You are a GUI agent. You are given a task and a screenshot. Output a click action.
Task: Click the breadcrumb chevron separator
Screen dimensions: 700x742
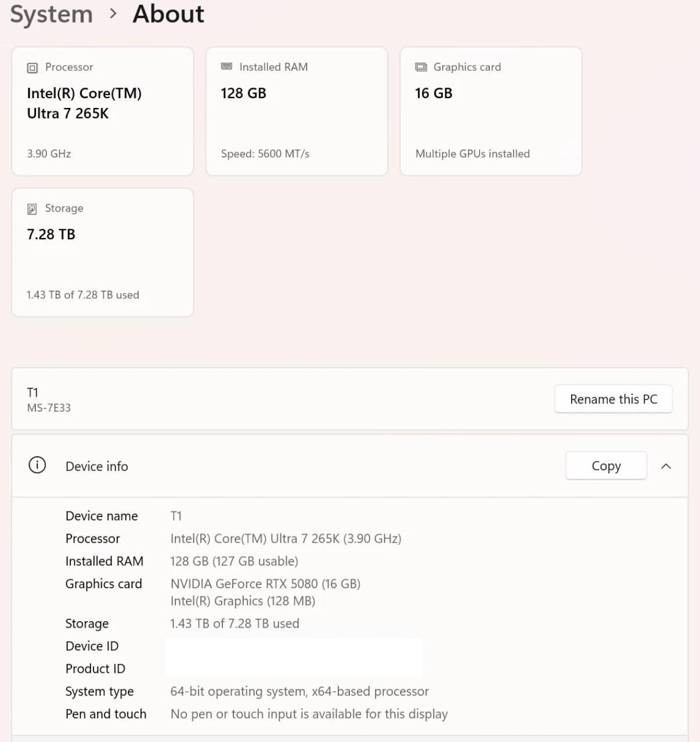point(113,14)
